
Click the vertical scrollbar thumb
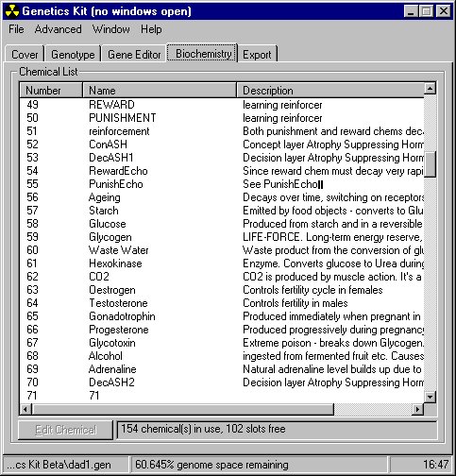430,164
